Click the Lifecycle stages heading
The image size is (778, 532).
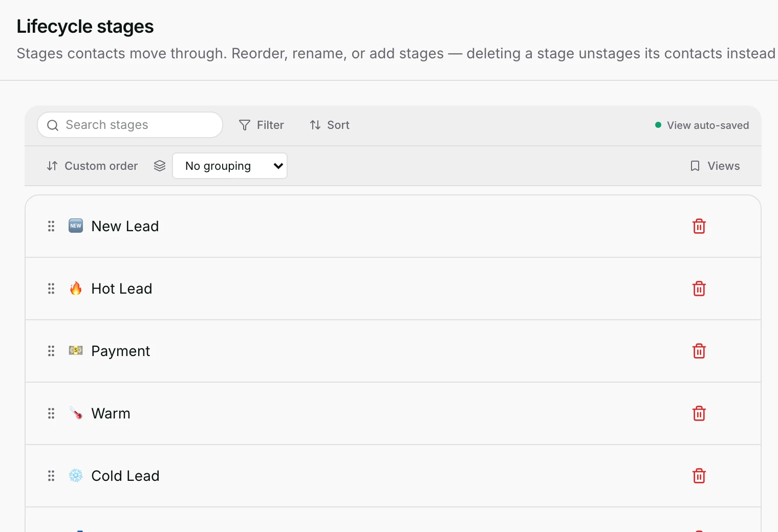[x=85, y=27]
